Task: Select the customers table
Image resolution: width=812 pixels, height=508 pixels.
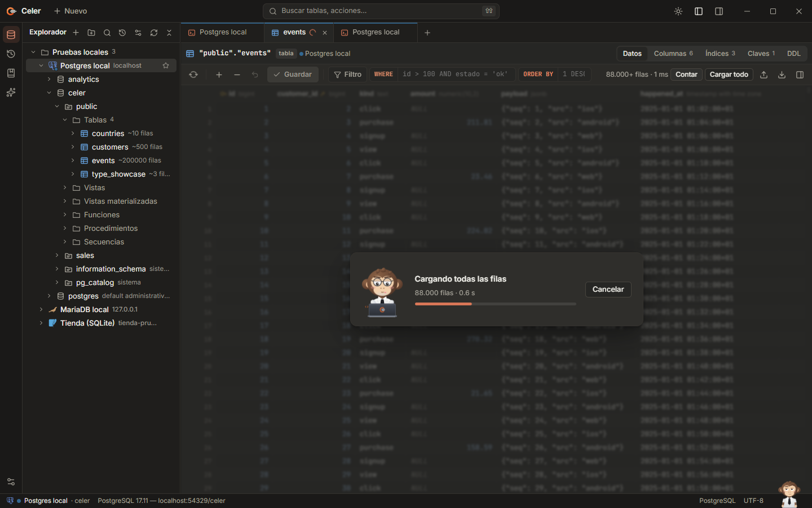Action: click(110, 147)
